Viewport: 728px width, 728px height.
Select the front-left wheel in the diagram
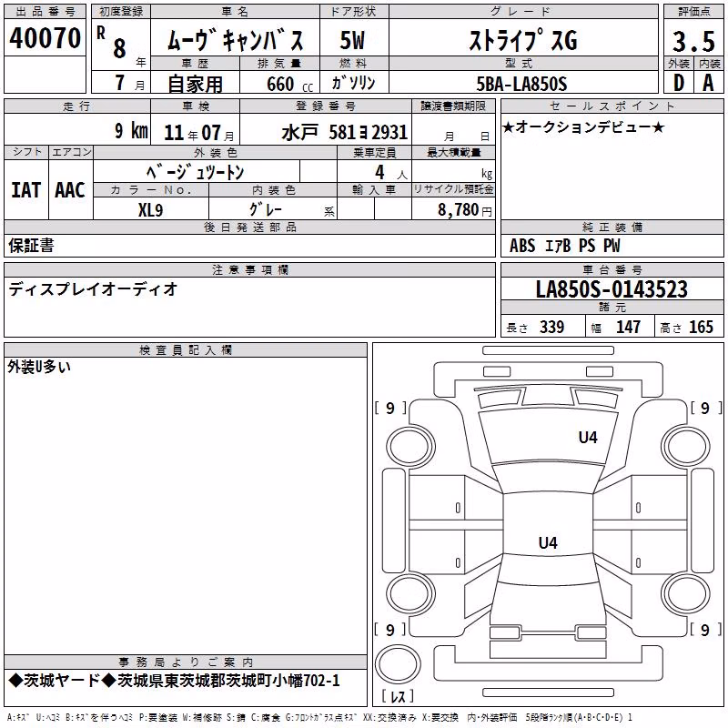[410, 448]
